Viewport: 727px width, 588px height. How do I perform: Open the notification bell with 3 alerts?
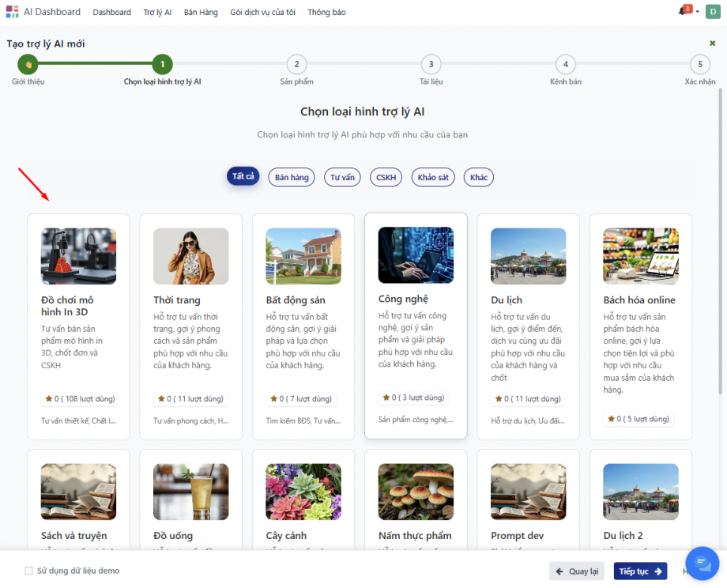684,12
